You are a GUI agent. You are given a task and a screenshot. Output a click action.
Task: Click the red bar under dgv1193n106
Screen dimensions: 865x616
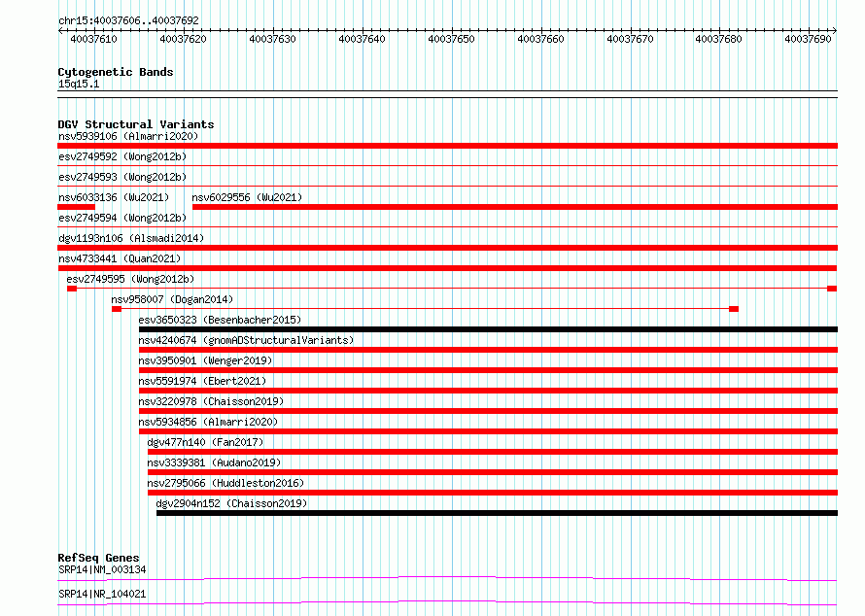pos(447,248)
